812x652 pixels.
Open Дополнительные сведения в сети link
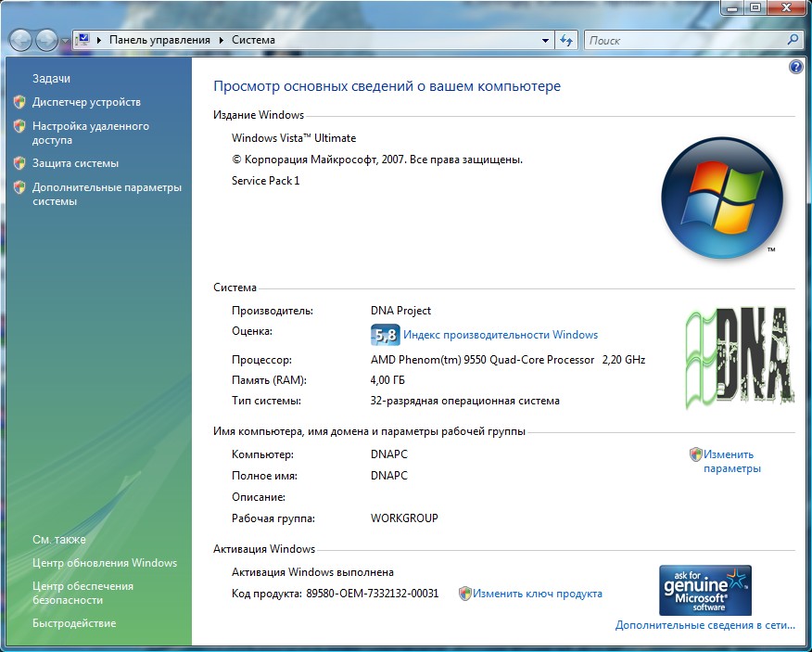705,625
